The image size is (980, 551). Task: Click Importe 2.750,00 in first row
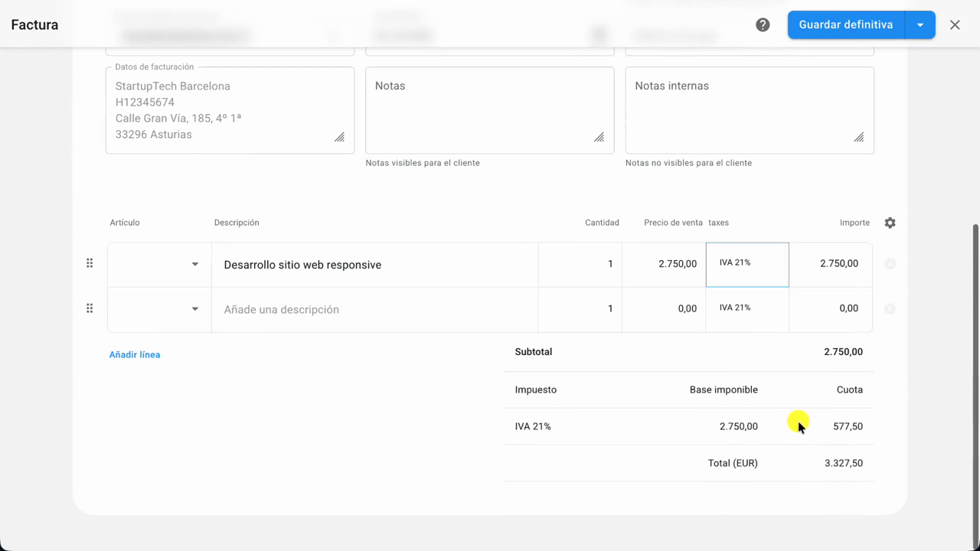pyautogui.click(x=831, y=264)
